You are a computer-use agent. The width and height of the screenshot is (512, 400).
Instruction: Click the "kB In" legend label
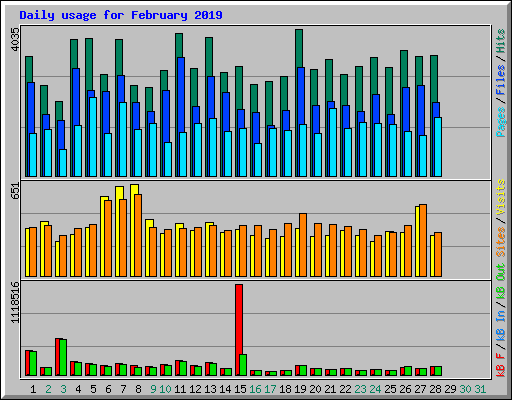(x=501, y=326)
